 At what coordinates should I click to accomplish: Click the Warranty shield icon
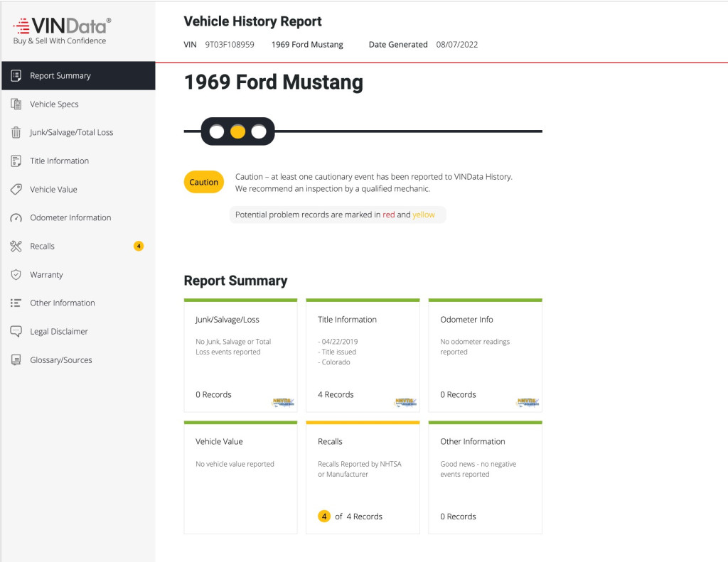(16, 274)
